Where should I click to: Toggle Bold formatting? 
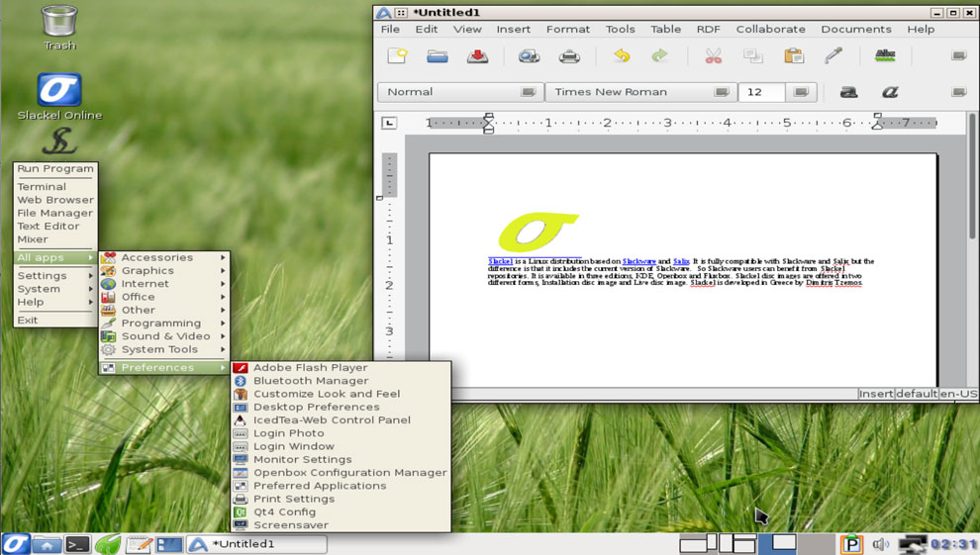[x=848, y=92]
